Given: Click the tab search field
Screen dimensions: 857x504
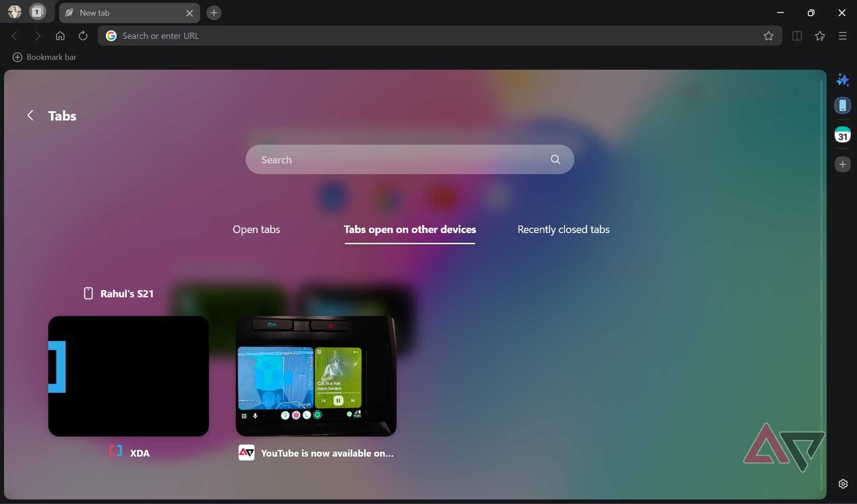Looking at the screenshot, I should coord(409,159).
